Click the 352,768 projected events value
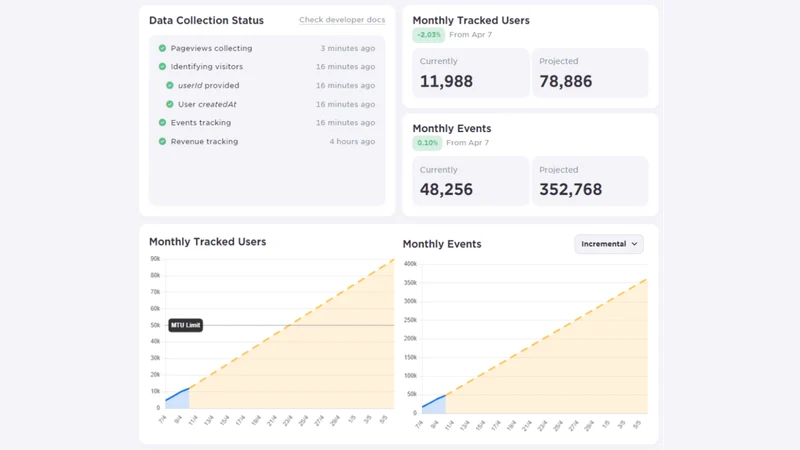 570,189
